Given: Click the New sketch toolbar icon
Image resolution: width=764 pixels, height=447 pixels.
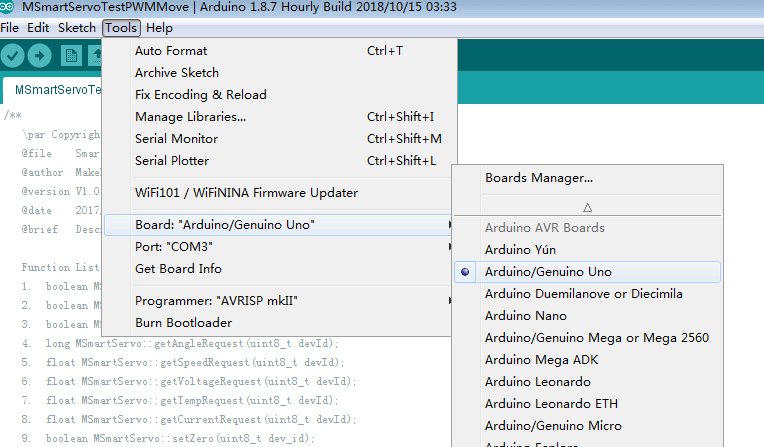Looking at the screenshot, I should tap(71, 56).
